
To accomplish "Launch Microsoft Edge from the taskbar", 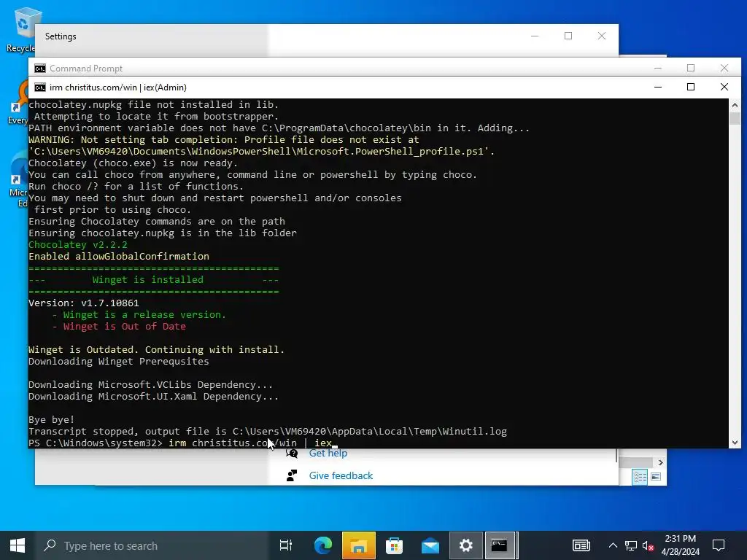I will [323, 545].
